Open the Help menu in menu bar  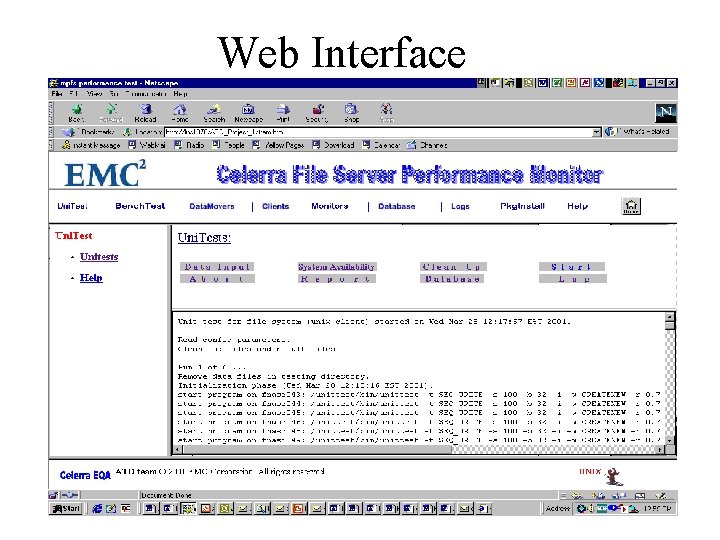coord(180,94)
